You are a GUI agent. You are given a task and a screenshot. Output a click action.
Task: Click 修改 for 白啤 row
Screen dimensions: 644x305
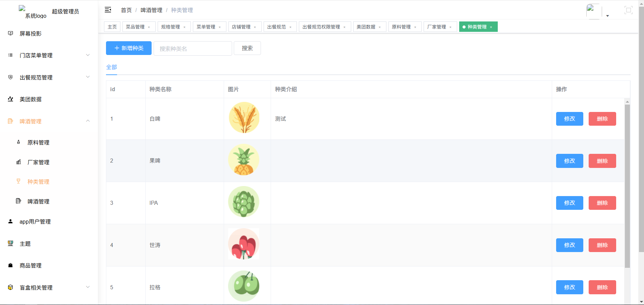pos(570,119)
